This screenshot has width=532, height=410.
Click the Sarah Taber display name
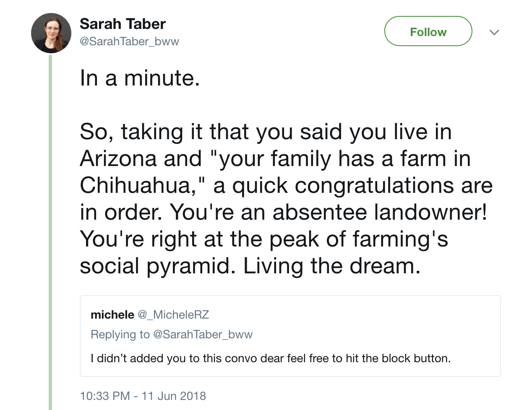123,24
